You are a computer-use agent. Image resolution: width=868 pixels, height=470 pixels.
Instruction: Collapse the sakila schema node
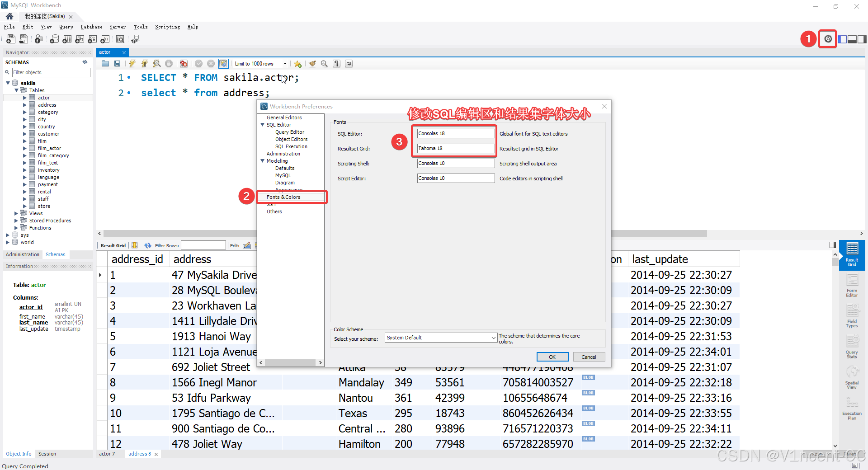click(x=8, y=83)
